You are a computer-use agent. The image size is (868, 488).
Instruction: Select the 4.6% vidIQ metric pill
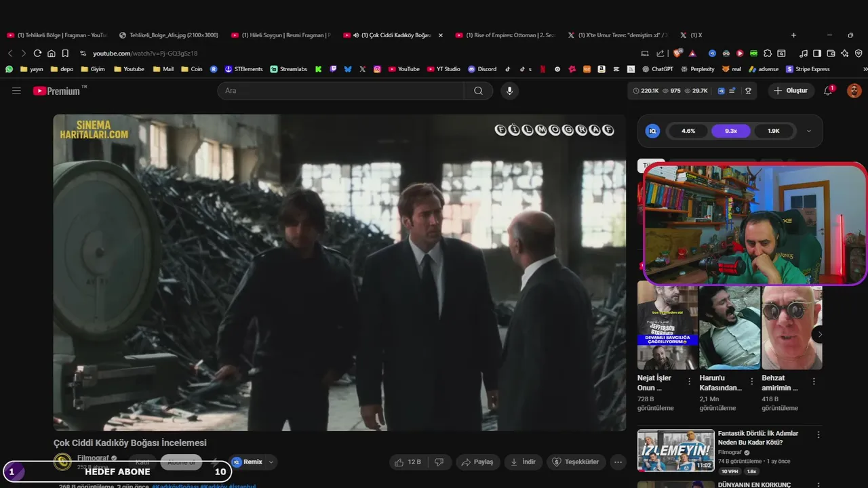pyautogui.click(x=688, y=131)
